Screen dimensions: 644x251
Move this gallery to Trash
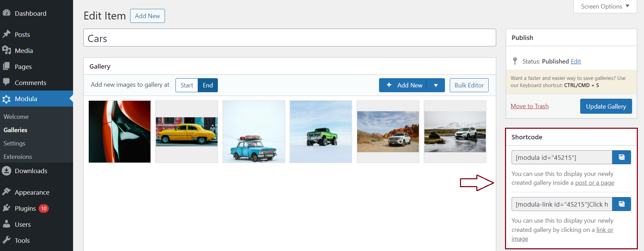tap(529, 106)
